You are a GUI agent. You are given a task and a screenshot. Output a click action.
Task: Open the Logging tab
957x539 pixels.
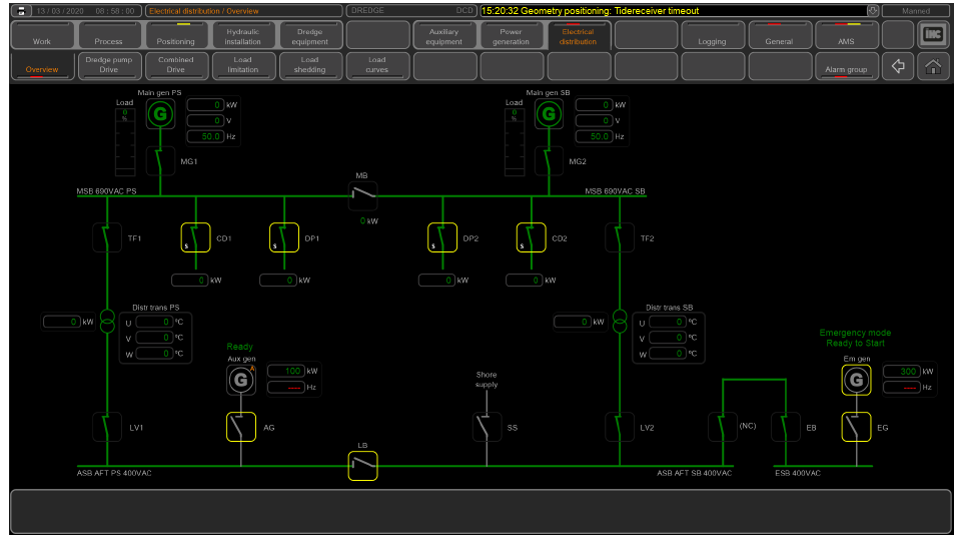point(712,35)
